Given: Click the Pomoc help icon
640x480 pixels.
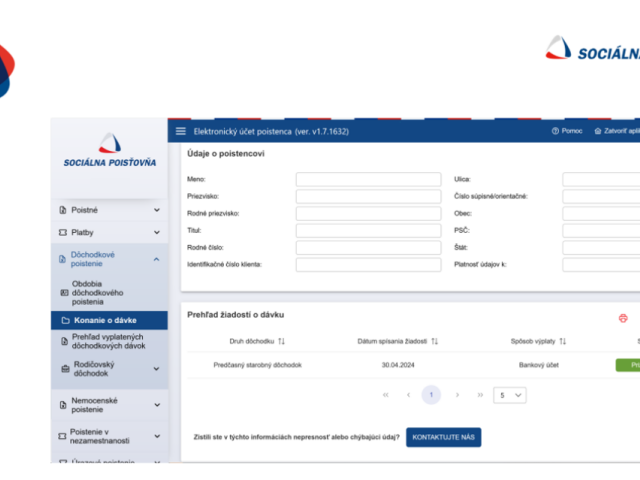Looking at the screenshot, I should tap(555, 131).
